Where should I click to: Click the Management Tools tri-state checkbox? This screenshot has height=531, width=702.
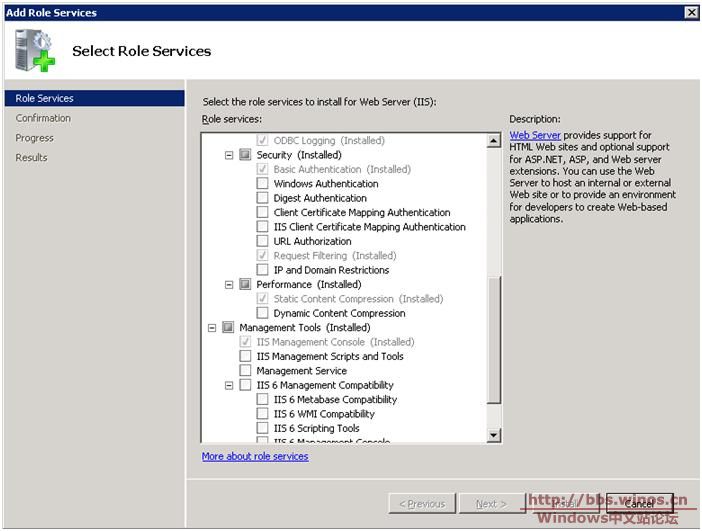click(x=228, y=327)
